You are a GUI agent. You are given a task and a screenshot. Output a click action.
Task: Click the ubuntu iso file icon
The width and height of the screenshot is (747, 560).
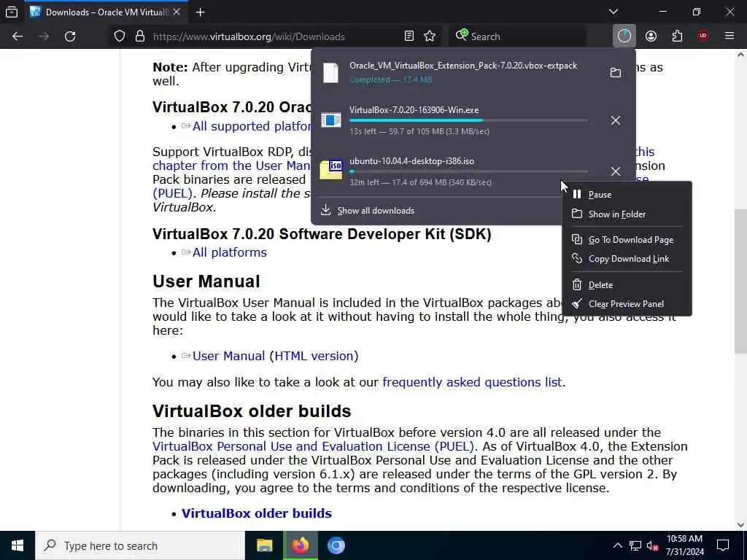point(330,170)
